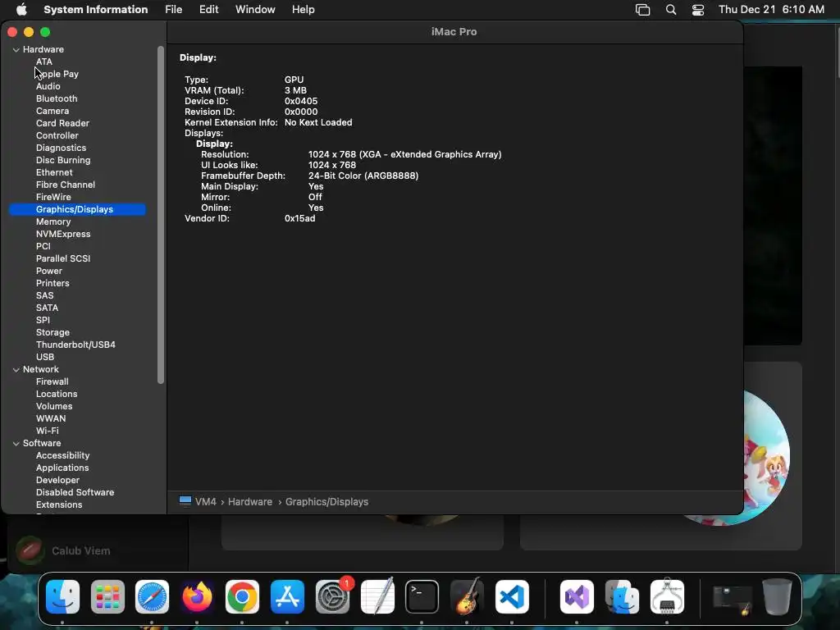
Task: Click the VM4 computer icon in path bar
Action: coord(185,501)
